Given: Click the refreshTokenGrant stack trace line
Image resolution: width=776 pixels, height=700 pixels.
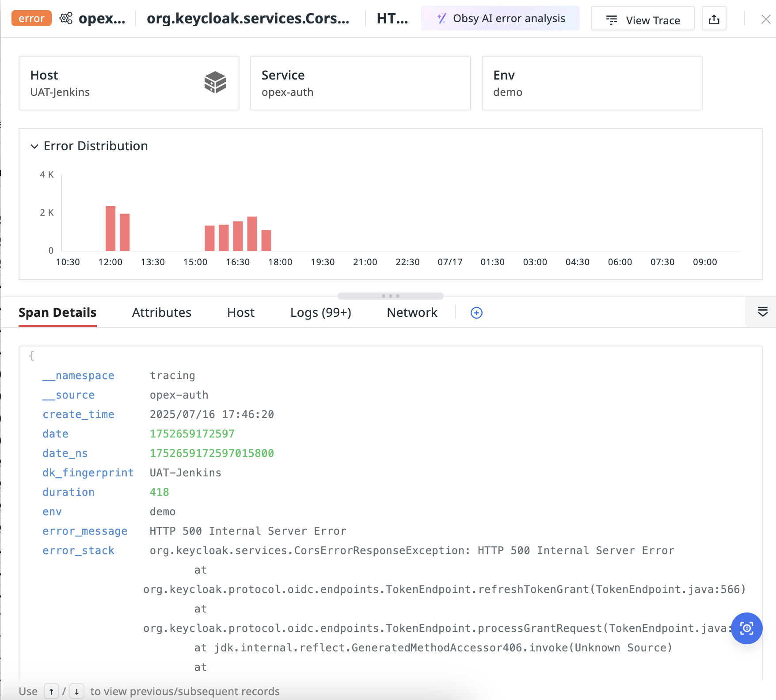Looking at the screenshot, I should 445,590.
